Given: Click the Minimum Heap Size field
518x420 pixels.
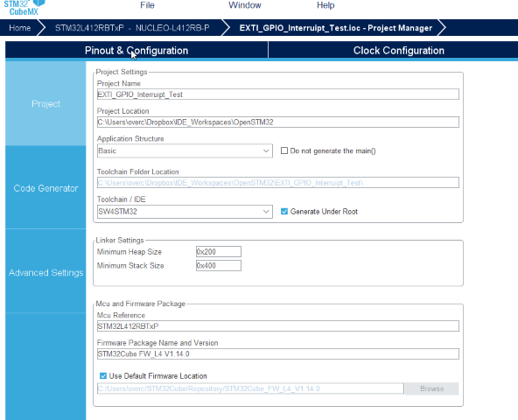Looking at the screenshot, I should click(219, 251).
